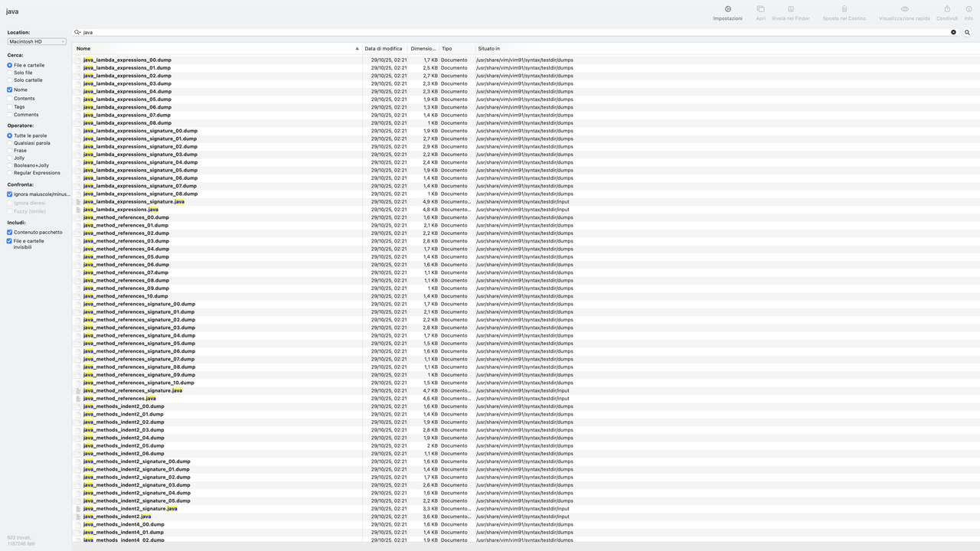Screen dimensions: 980x551
Task: Open the Macintosh HD location dropdown
Action: click(36, 41)
